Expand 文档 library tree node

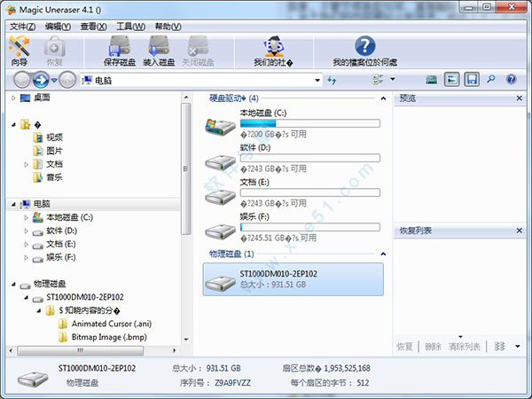click(26, 165)
